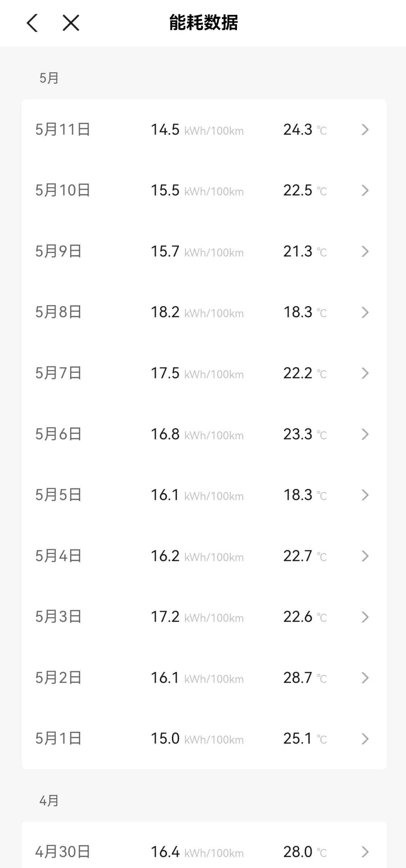The width and height of the screenshot is (406, 868).
Task: Click the 17.5 kWh/100km reading
Action: tap(197, 373)
